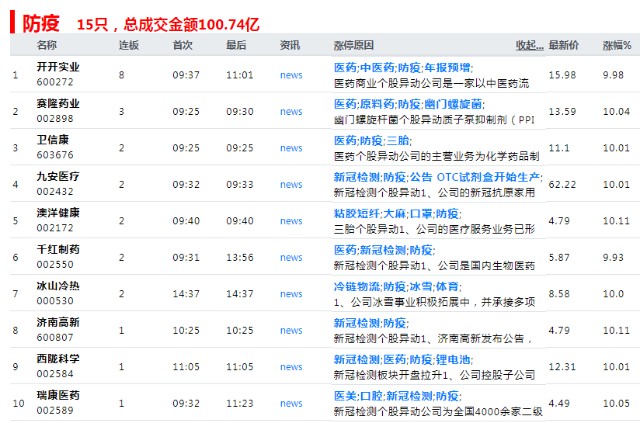Click summary text 15只，总成交金额100.74亿
This screenshot has width=640, height=423.
(168, 24)
